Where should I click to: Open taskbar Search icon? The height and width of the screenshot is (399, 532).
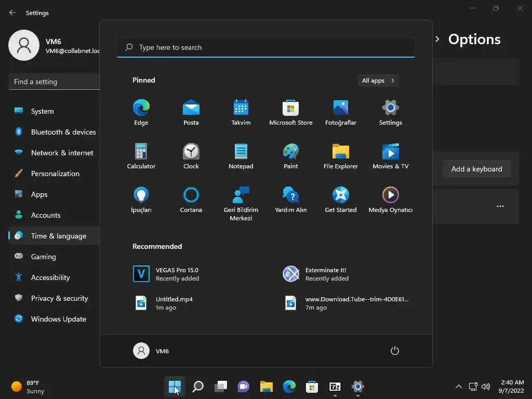(x=198, y=387)
